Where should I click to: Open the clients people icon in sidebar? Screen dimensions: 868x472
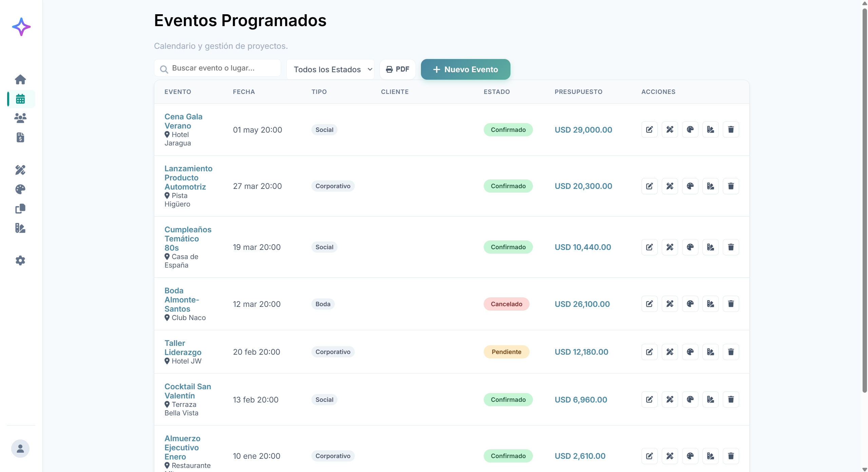coord(20,118)
